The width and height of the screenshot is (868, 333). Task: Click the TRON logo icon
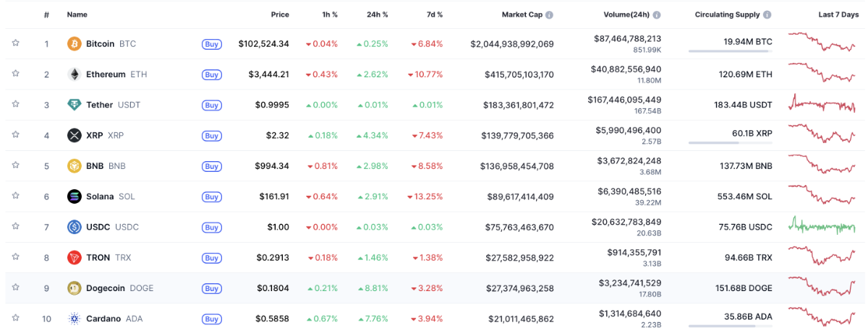(74, 257)
